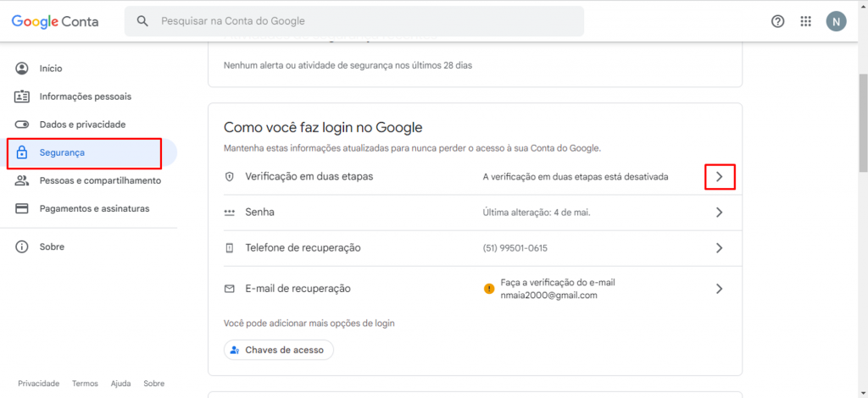Screen dimensions: 868x398
Task: Click E-mail de recuperação label
Action: click(x=298, y=289)
